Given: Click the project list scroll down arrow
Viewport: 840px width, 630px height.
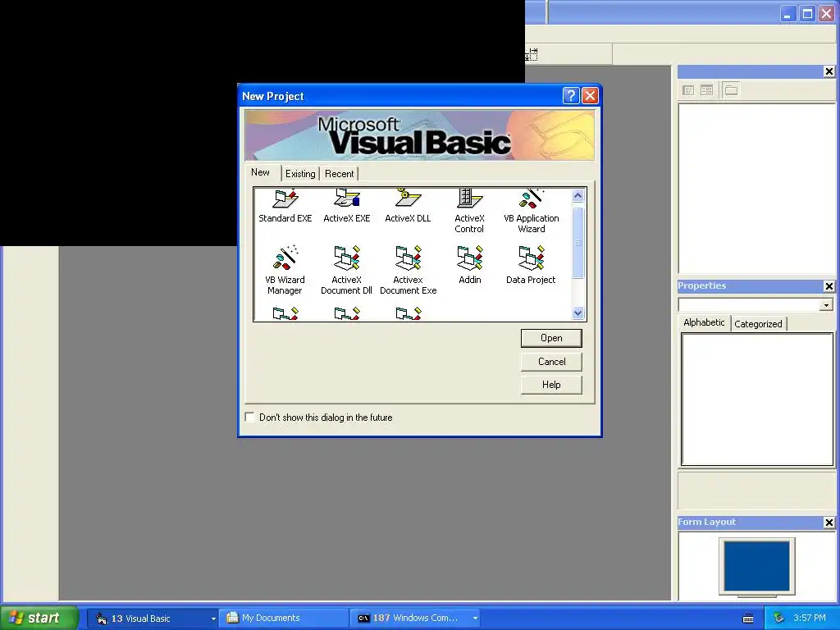Looking at the screenshot, I should [x=577, y=313].
